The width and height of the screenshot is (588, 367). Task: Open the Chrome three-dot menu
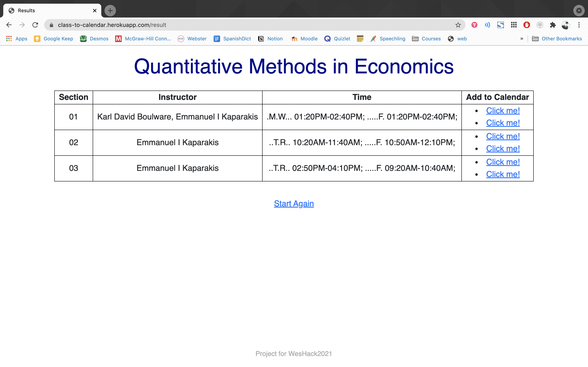click(x=579, y=25)
